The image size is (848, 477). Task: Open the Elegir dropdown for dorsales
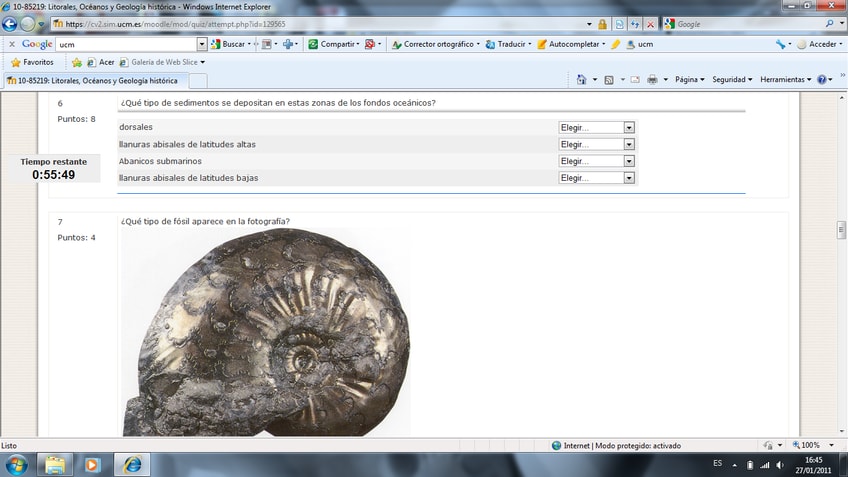coord(597,128)
